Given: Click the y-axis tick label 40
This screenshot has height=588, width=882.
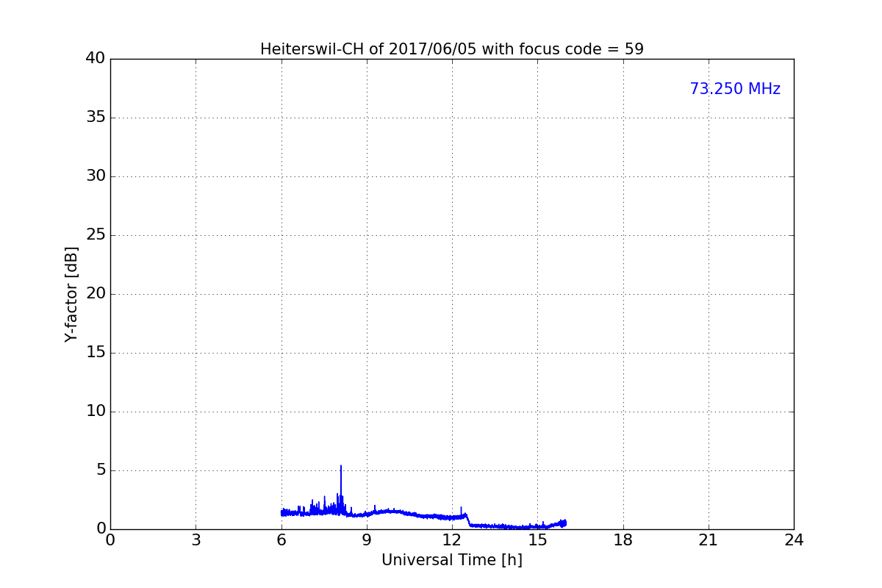Looking at the screenshot, I should 96,59.
